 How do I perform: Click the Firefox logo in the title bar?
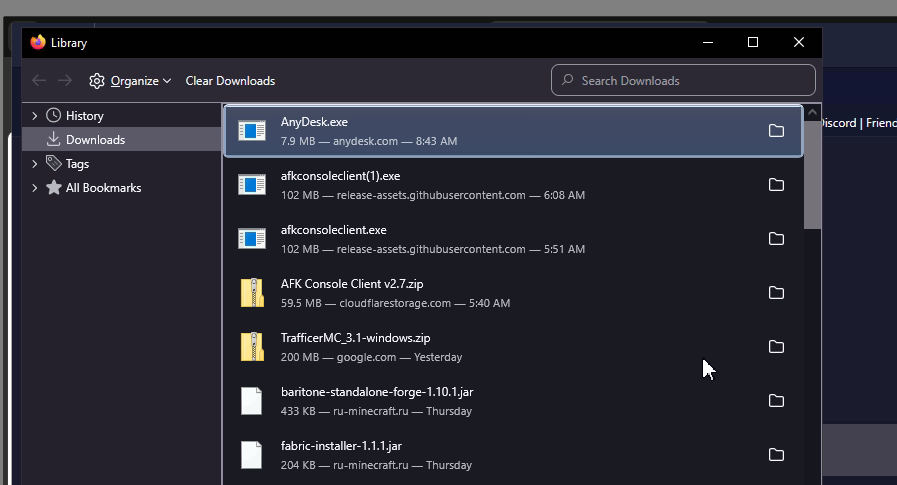[38, 42]
